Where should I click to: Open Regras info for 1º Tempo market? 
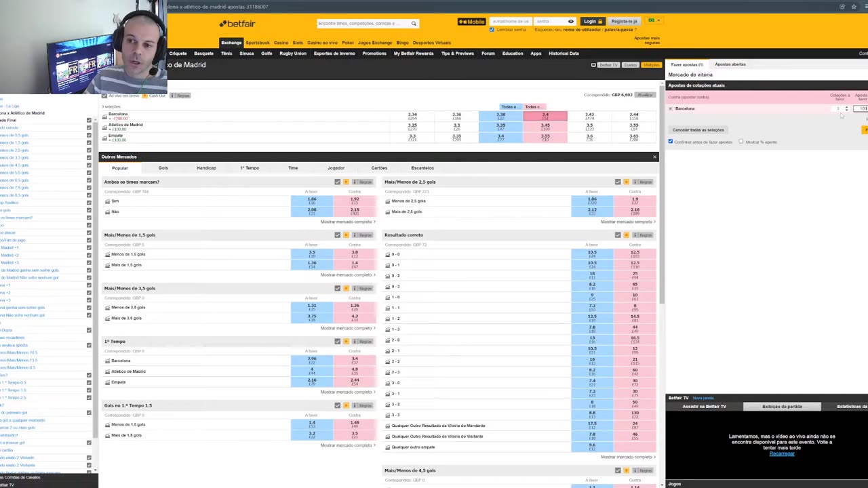click(x=363, y=342)
